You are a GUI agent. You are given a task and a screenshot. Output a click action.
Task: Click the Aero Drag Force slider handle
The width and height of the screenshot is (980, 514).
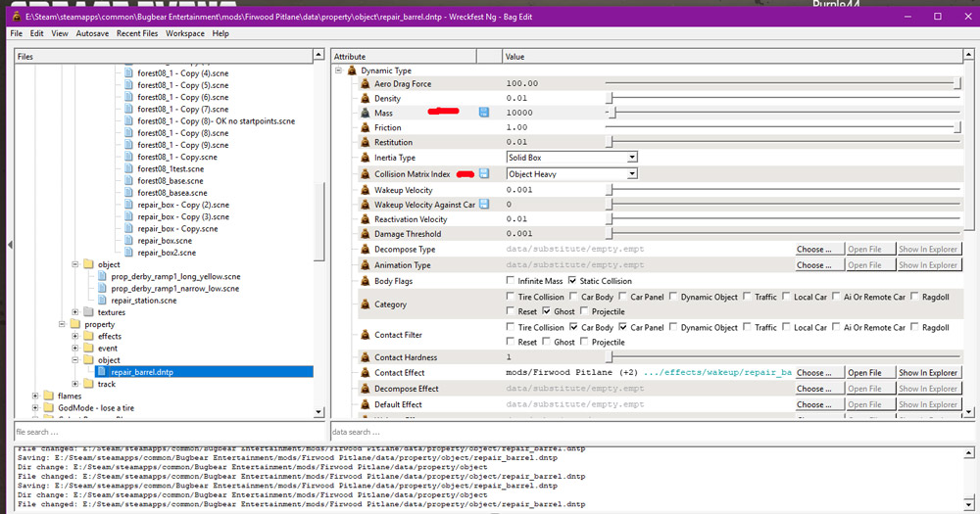pyautogui.click(x=957, y=83)
